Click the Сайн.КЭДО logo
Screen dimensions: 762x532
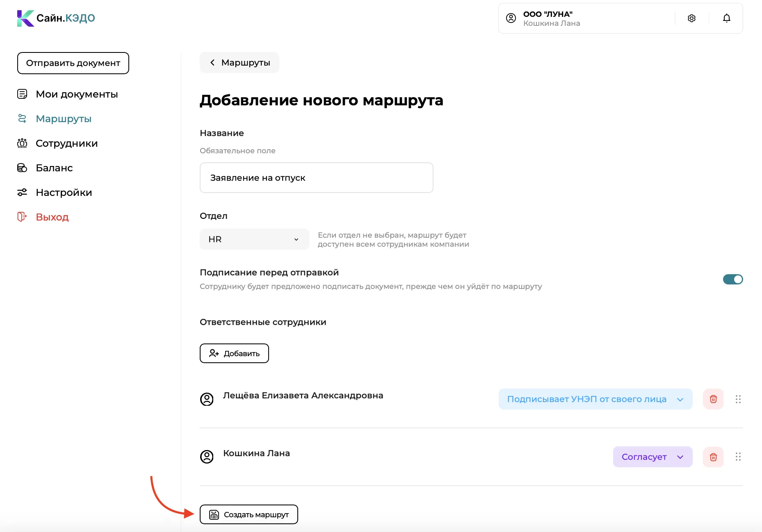point(56,18)
